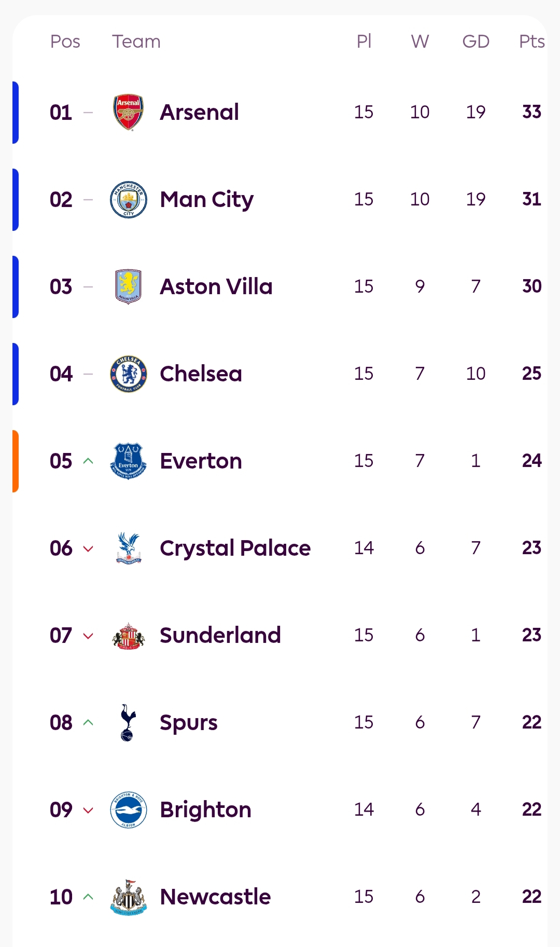Viewport: 560px width, 947px height.
Task: Tap the Man City club badge
Action: pyautogui.click(x=128, y=199)
